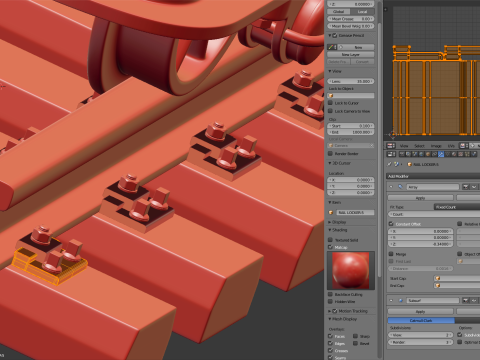Enable Backface Culling checkbox
480x360 pixels.
pos(330,294)
